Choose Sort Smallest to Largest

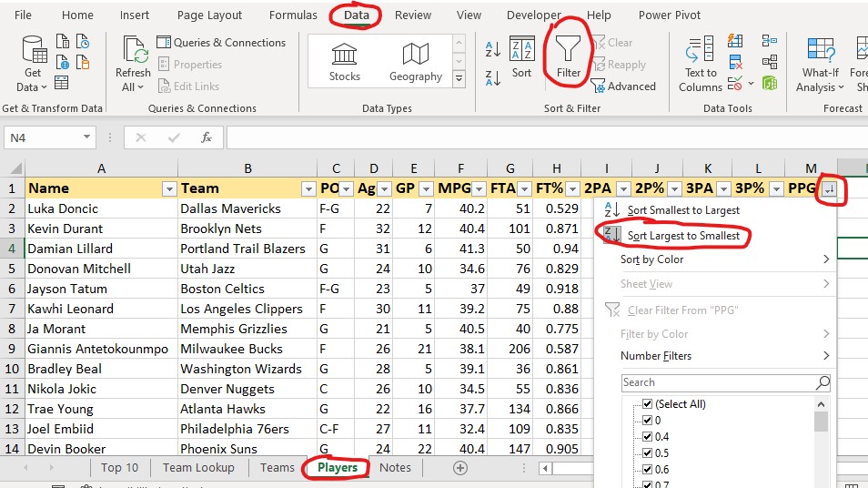[683, 210]
